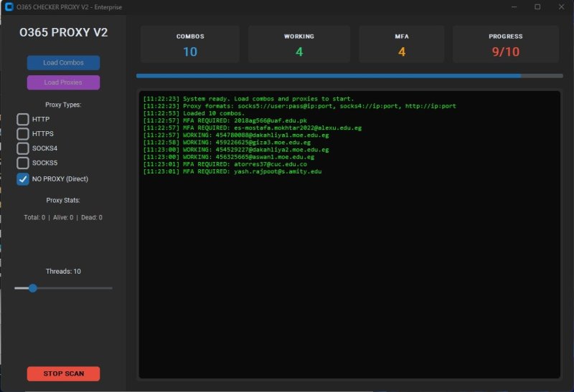Click the "Proxy Types:" label
This screenshot has width=574, height=392.
(x=63, y=105)
